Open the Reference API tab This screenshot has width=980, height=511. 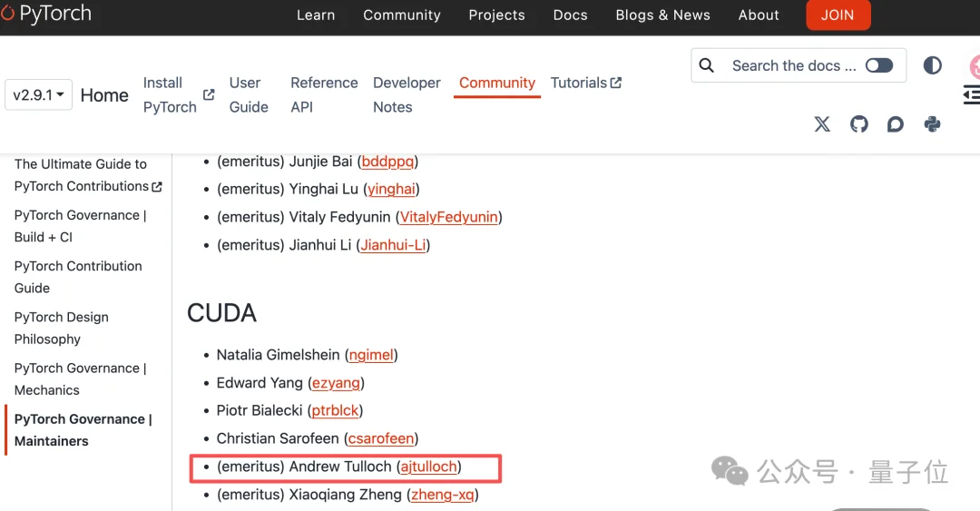324,95
